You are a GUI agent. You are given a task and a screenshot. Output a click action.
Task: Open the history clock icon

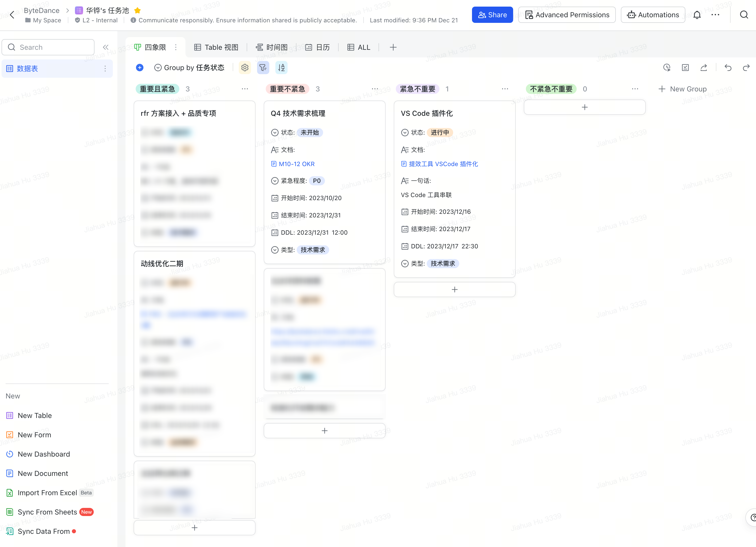tap(667, 68)
